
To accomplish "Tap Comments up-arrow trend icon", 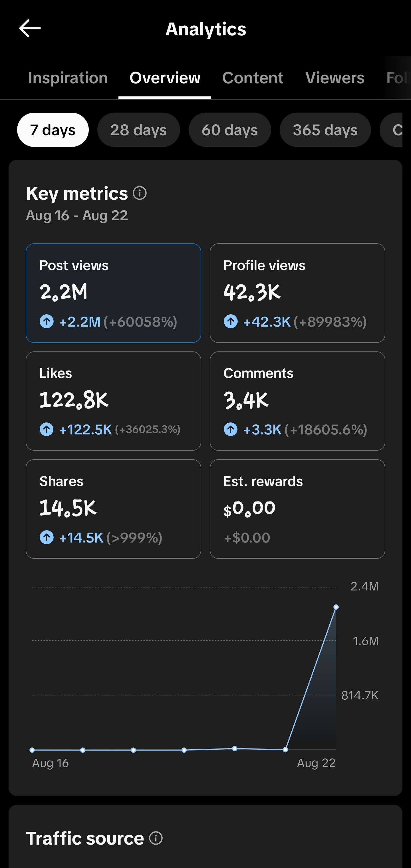I will tap(231, 429).
